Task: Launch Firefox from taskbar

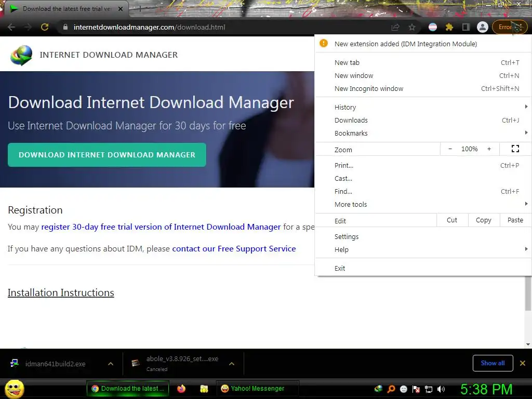Action: [181, 389]
